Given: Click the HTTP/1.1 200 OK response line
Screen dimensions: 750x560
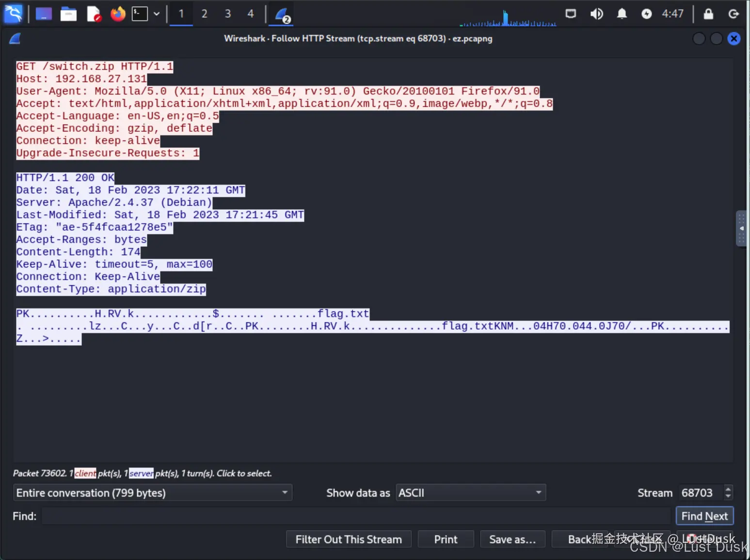Looking at the screenshot, I should pos(65,178).
